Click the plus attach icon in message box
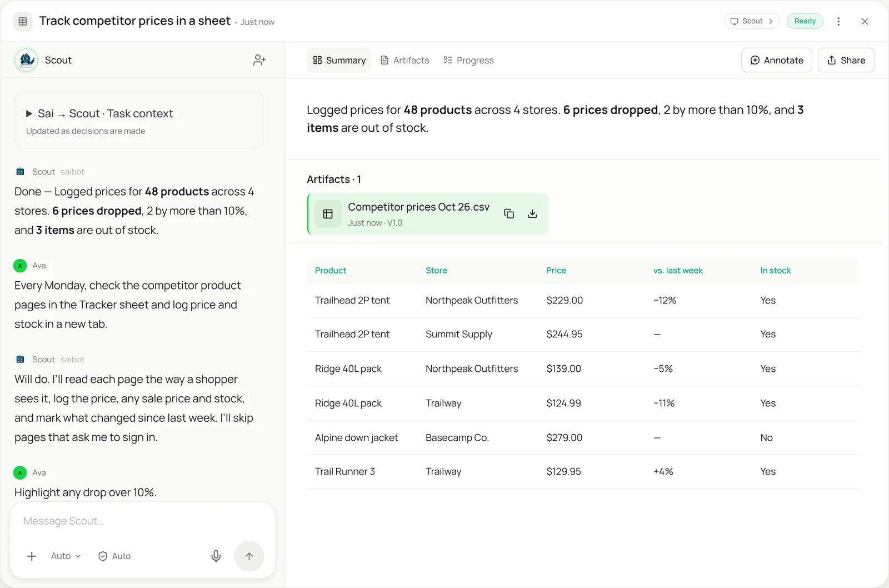Viewport: 889px width, 588px height. tap(32, 556)
